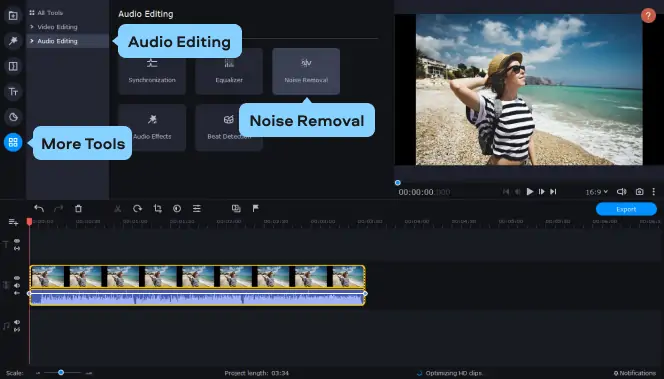This screenshot has width=664, height=379.
Task: Zoom in timeline right of Scale slider
Action: pyautogui.click(x=89, y=373)
